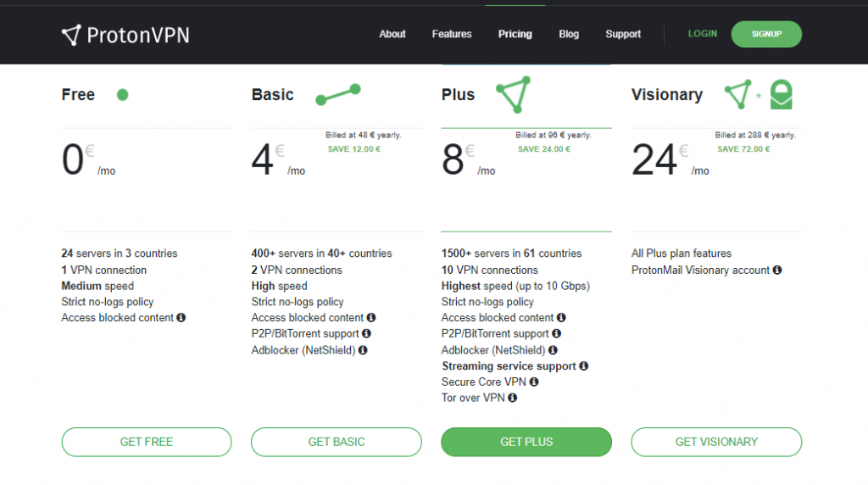Click the Plus plan triangle icon
This screenshot has height=485, width=868.
pos(514,95)
